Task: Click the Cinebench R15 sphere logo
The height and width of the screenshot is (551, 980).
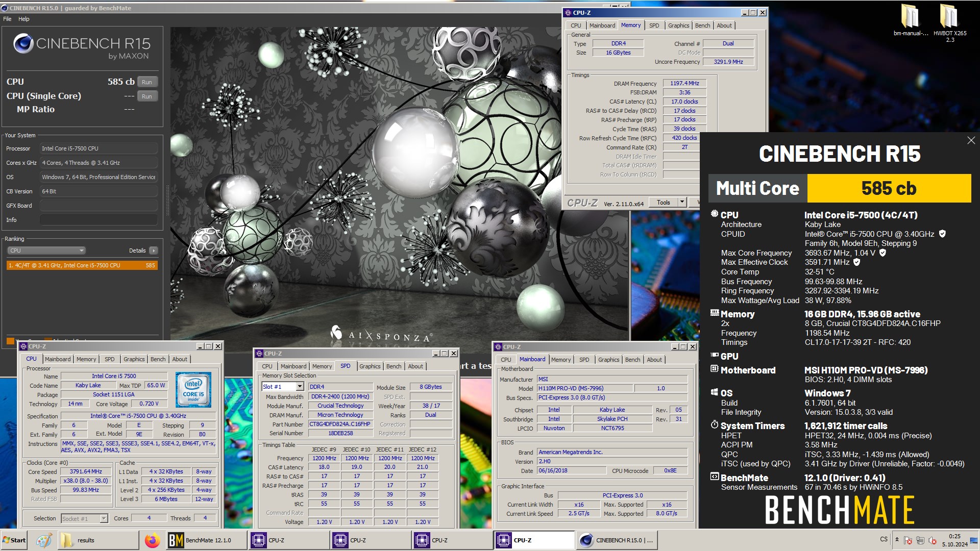Action: (23, 44)
